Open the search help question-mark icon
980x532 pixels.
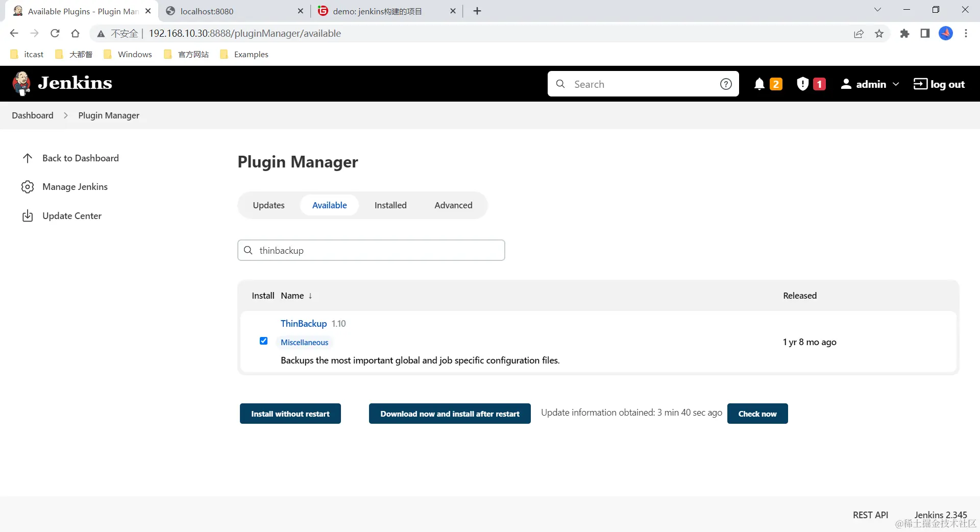tap(726, 84)
